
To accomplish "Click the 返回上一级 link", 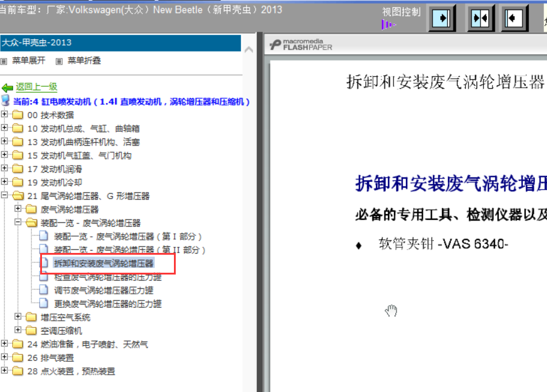I will [x=37, y=87].
